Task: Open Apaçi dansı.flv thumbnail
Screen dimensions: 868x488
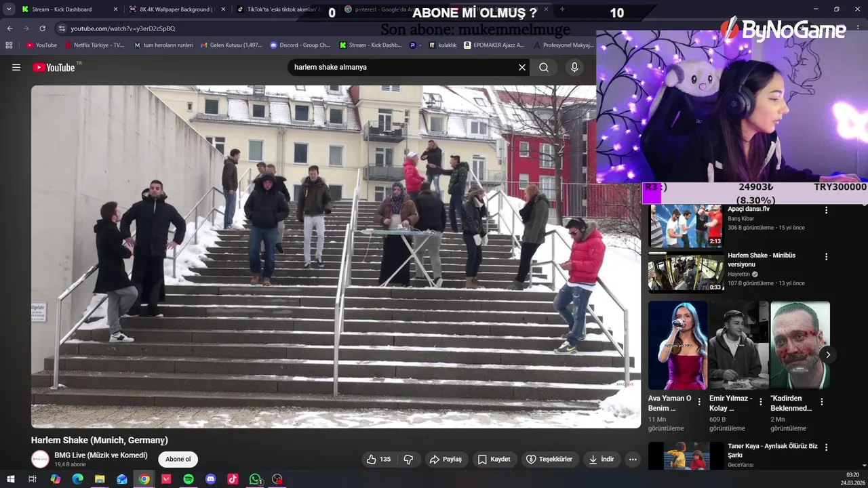Action: [x=686, y=225]
